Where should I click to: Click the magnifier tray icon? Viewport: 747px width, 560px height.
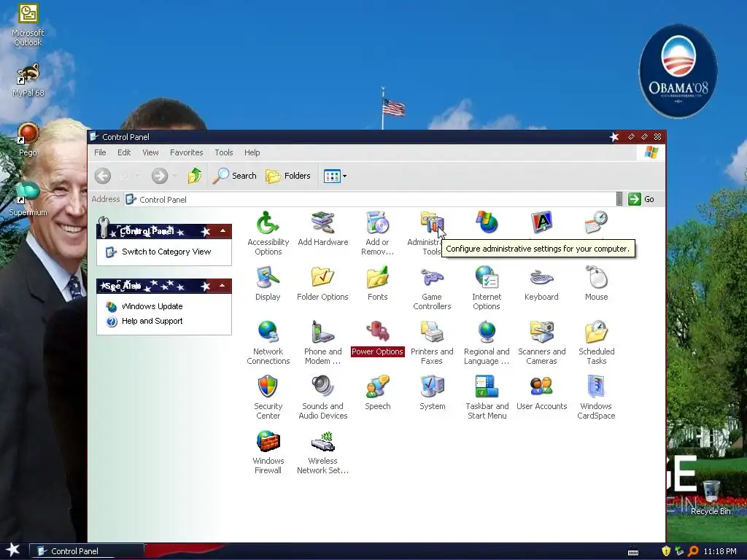pyautogui.click(x=693, y=551)
